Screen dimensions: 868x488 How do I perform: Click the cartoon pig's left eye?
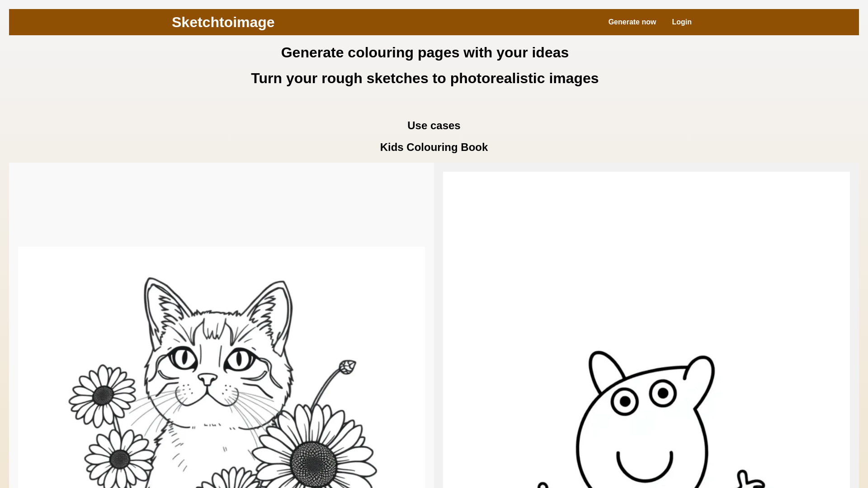pos(625,401)
